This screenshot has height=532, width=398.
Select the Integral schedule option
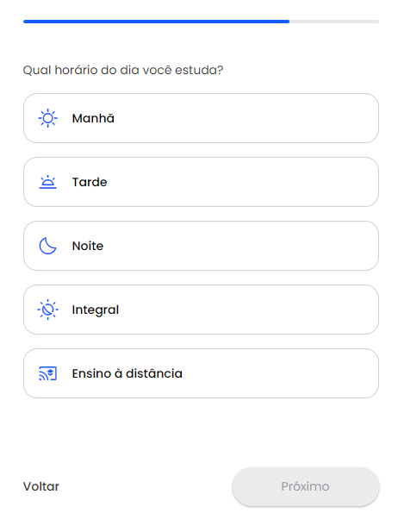click(201, 310)
